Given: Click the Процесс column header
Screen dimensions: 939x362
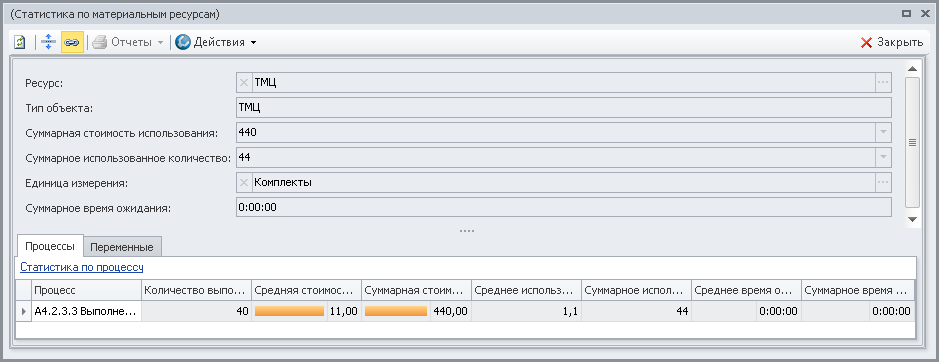Looking at the screenshot, I should pyautogui.click(x=86, y=290).
